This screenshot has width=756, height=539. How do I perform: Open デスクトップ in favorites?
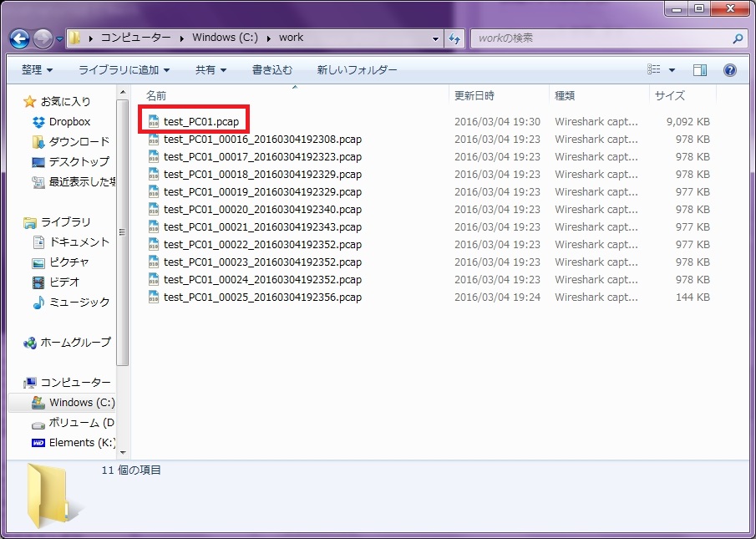79,161
